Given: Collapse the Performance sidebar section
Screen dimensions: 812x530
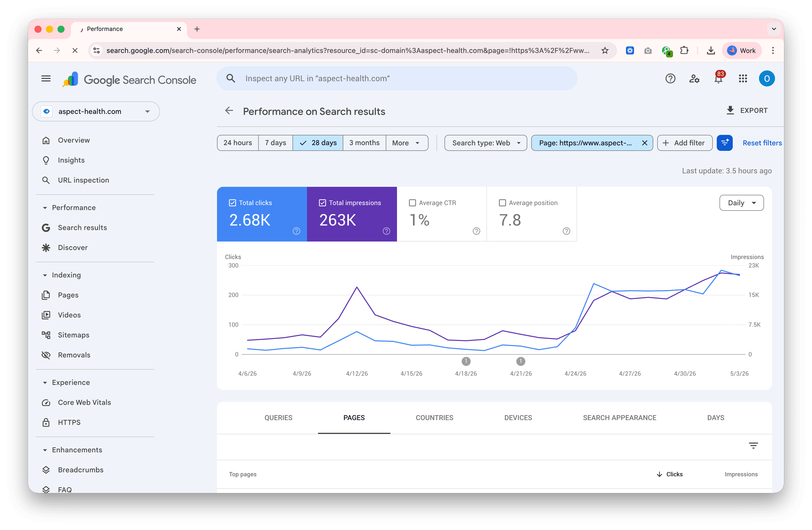Looking at the screenshot, I should [x=45, y=208].
